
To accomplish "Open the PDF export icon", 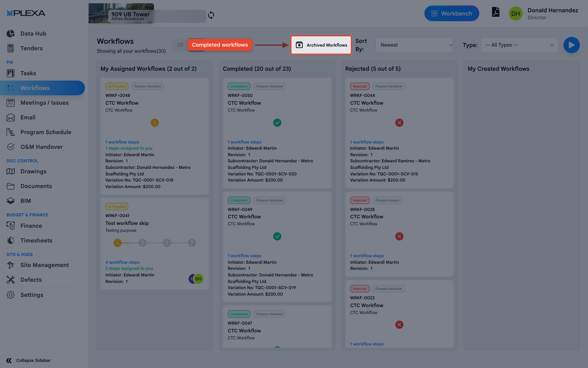I will [x=496, y=12].
